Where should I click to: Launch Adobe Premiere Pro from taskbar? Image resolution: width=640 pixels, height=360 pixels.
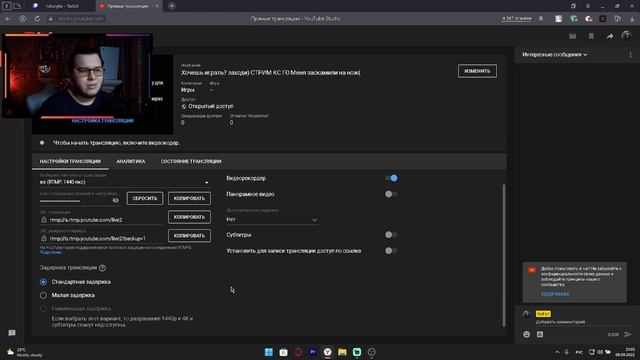[313, 352]
